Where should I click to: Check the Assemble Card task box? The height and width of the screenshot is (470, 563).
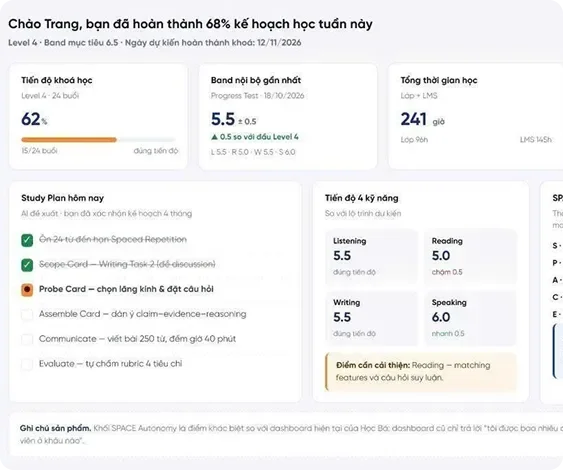coord(27,315)
